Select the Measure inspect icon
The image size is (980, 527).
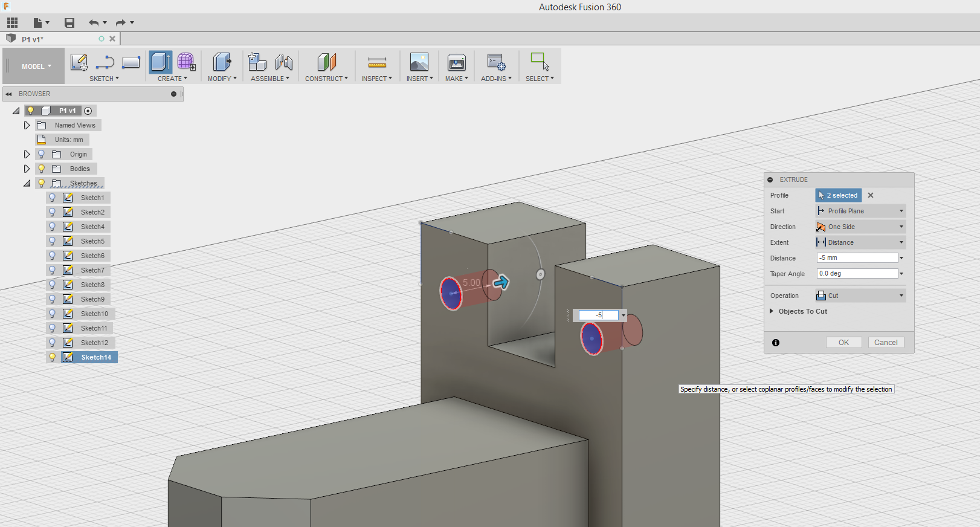pyautogui.click(x=377, y=62)
